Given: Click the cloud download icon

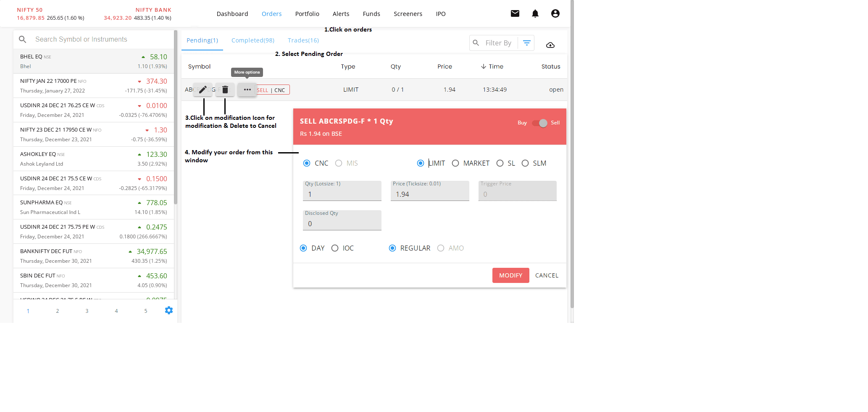Looking at the screenshot, I should point(550,45).
